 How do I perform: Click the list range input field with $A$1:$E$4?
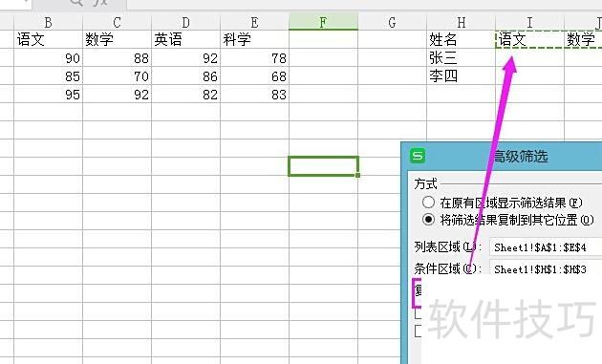546,247
